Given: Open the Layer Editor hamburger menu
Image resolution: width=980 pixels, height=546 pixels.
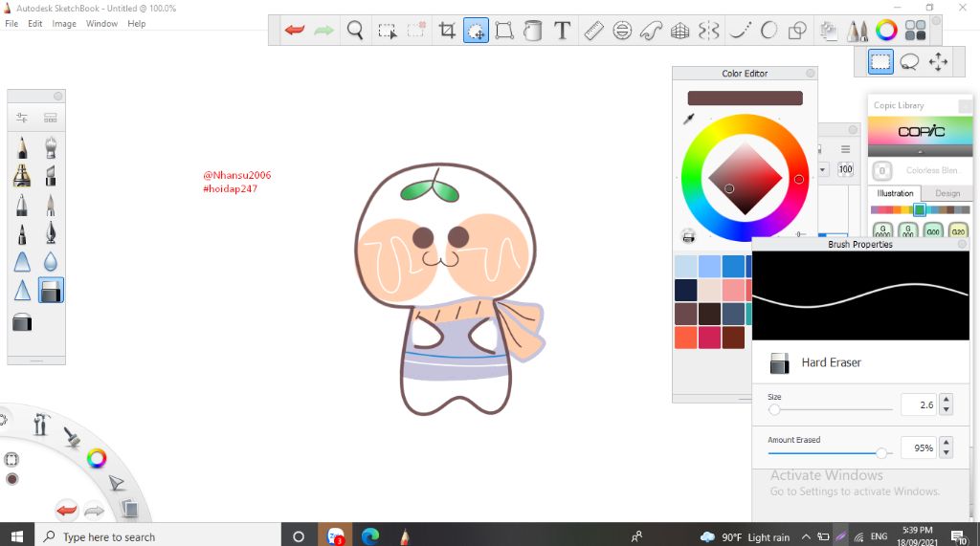Looking at the screenshot, I should 846,149.
